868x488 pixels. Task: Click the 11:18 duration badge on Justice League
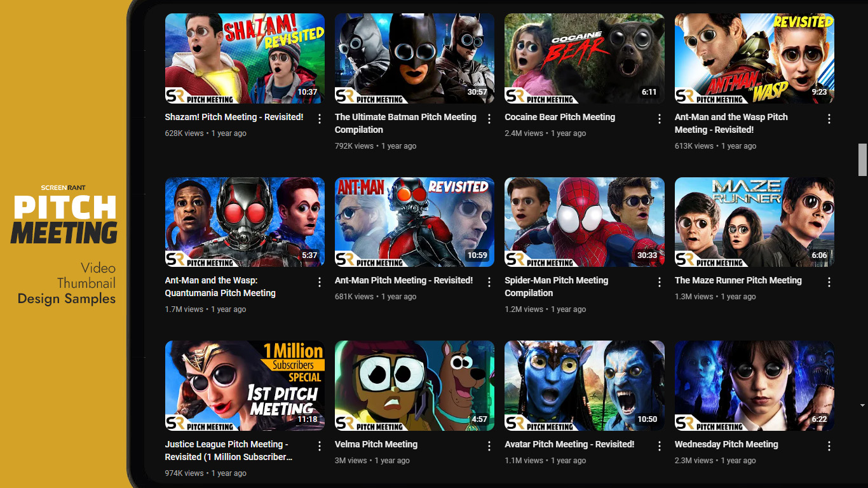click(x=308, y=419)
